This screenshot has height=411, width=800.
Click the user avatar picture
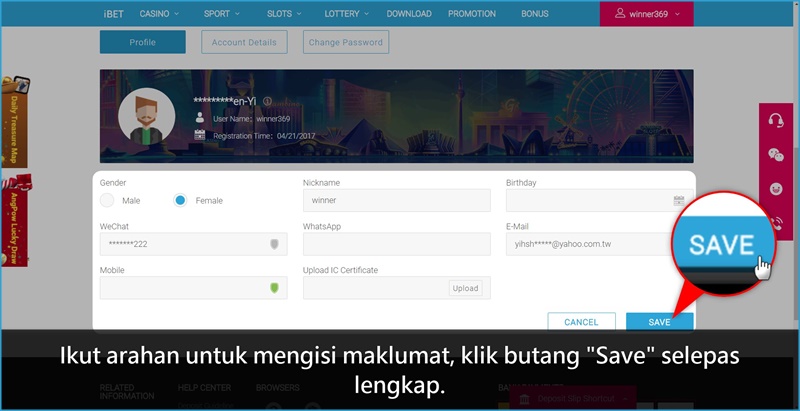146,117
